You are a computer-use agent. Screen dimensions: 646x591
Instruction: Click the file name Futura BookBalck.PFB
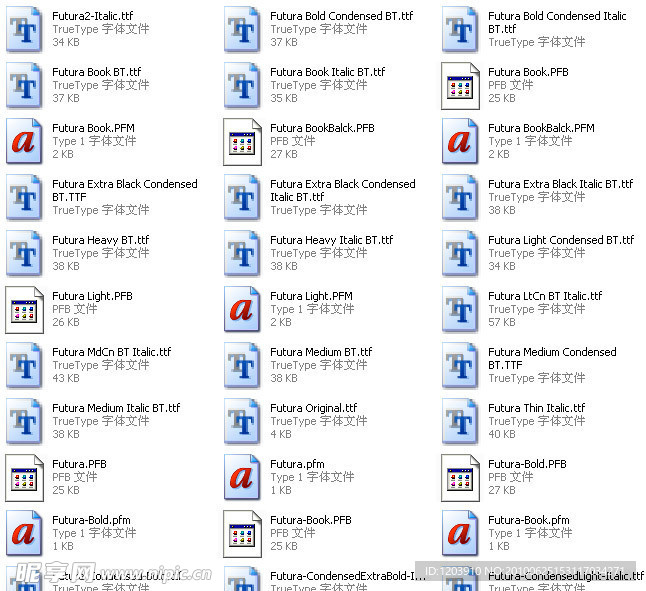tap(322, 128)
